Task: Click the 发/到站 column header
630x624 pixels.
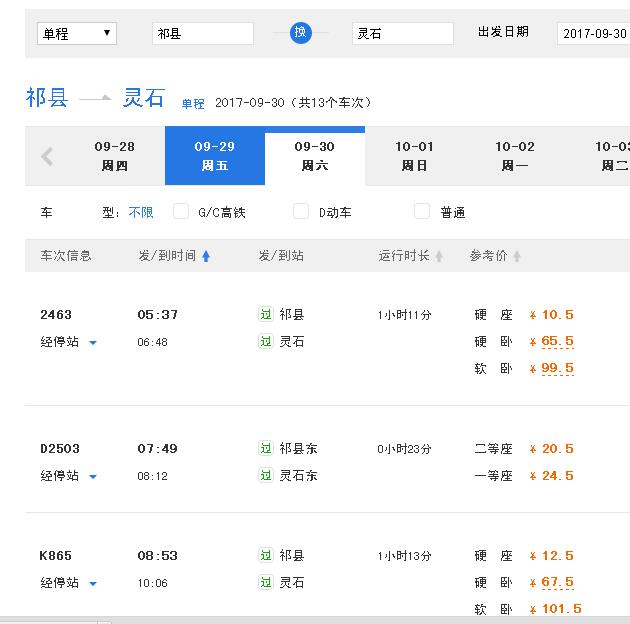Action: [281, 256]
